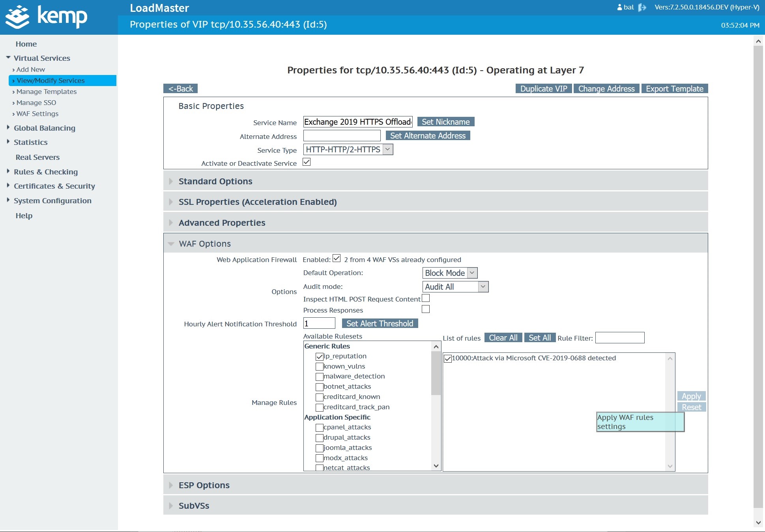Click the Duplicate VIP button
Image resolution: width=765 pixels, height=532 pixels.
tap(543, 89)
